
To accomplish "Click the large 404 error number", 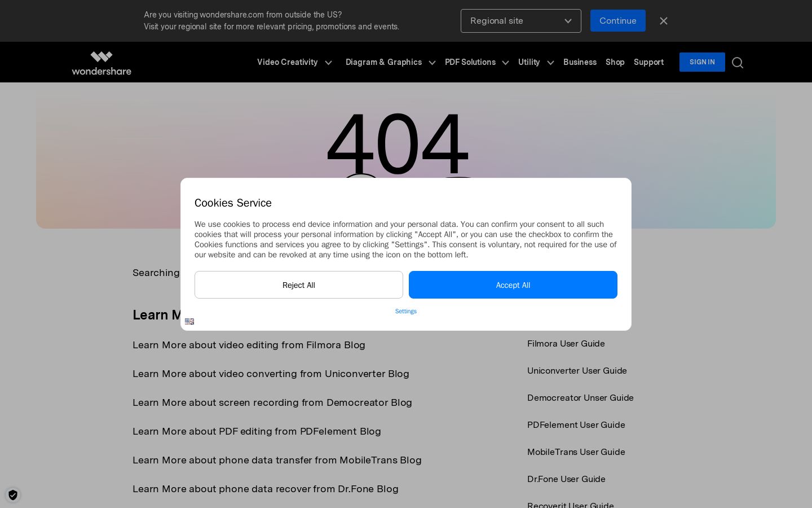I will click(x=398, y=144).
